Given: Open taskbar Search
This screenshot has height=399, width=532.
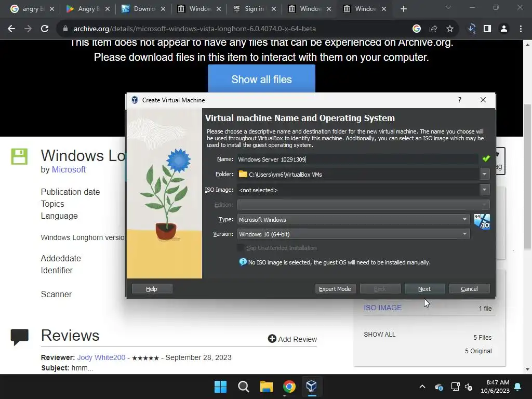Looking at the screenshot, I should 244,387.
